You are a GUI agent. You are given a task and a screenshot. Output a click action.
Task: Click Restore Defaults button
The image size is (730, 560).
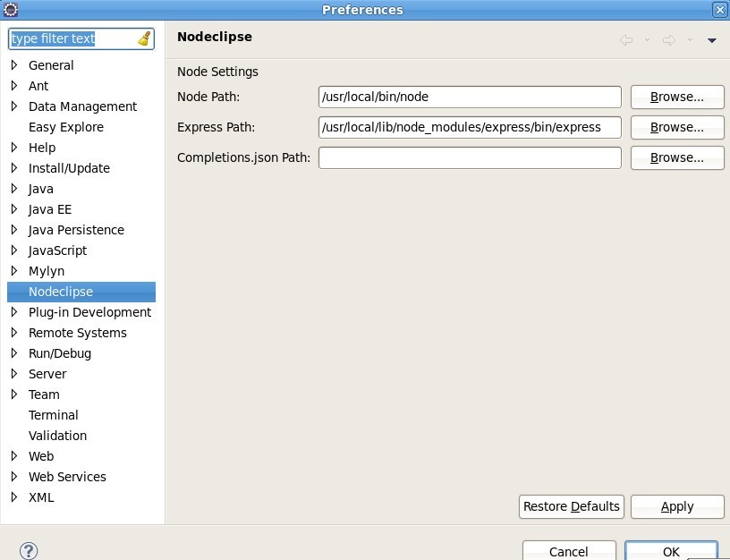(x=572, y=506)
